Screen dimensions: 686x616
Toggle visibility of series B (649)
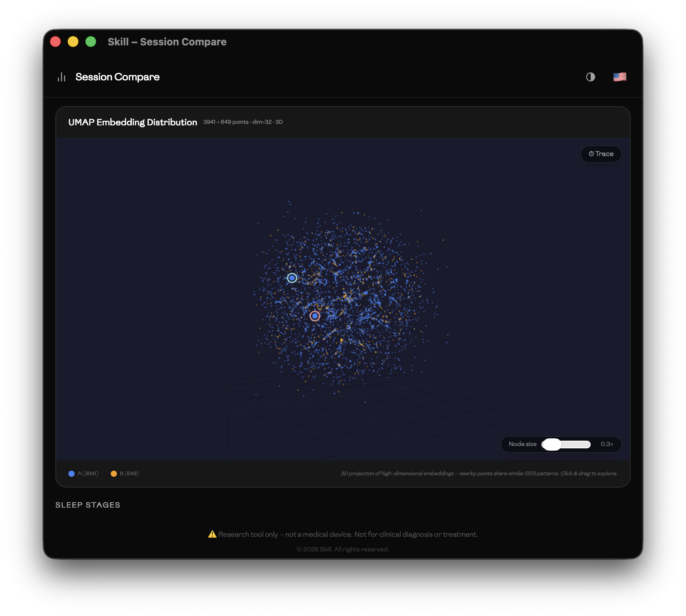click(125, 473)
